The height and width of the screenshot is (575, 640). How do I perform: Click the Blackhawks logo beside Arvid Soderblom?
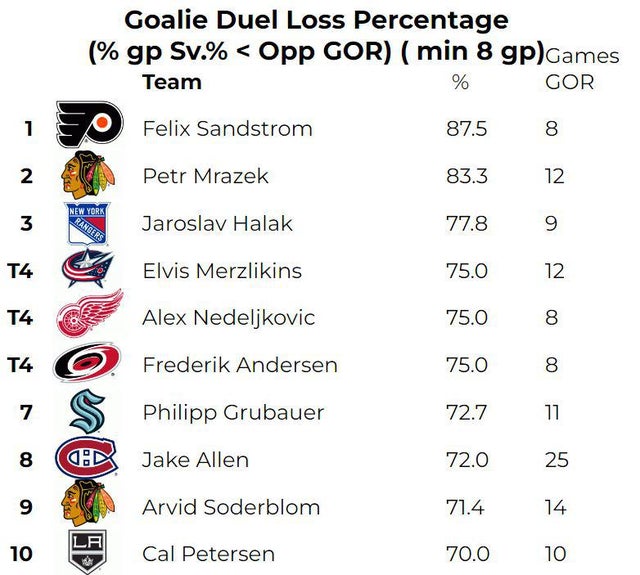tap(88, 506)
